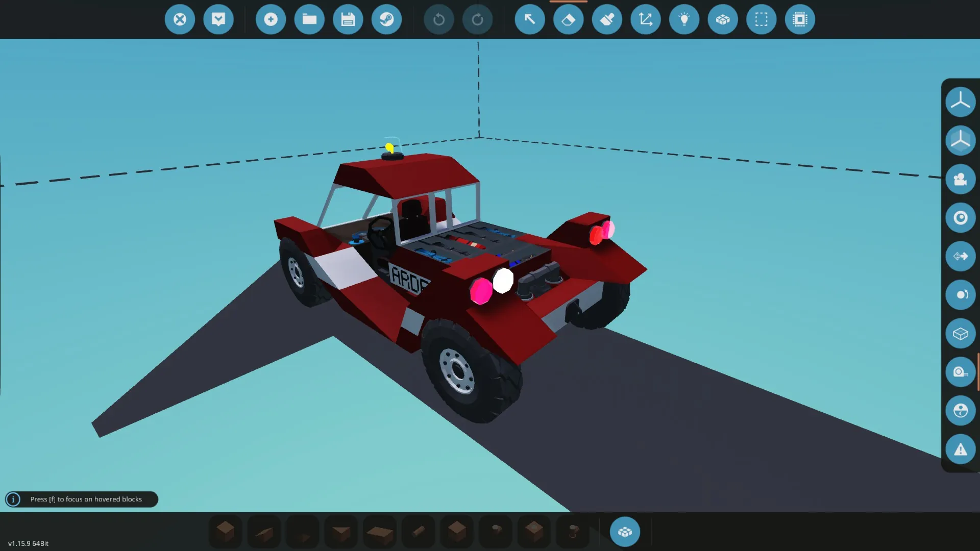Viewport: 980px width, 551px height.
Task: Open the dropdown arrow menu button
Action: (x=218, y=19)
